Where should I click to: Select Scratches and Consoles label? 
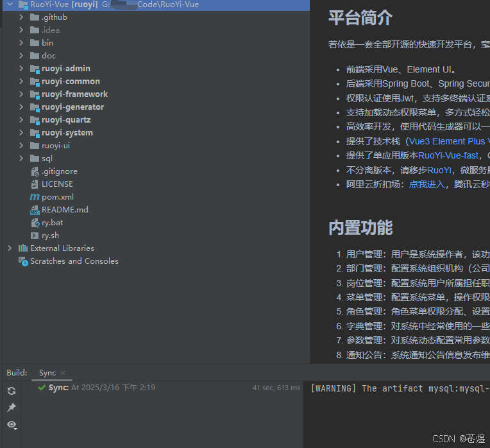74,261
